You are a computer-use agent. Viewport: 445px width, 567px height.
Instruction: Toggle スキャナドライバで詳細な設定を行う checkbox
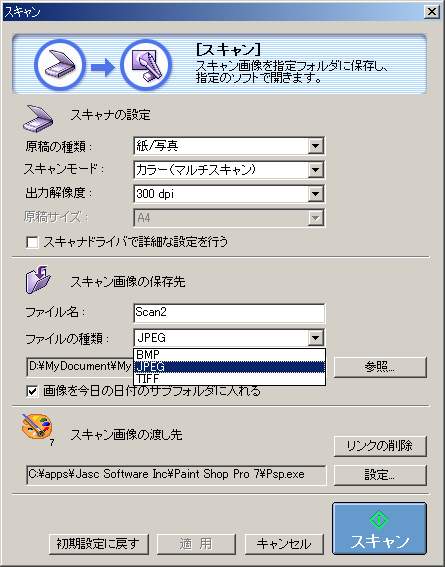click(32, 242)
